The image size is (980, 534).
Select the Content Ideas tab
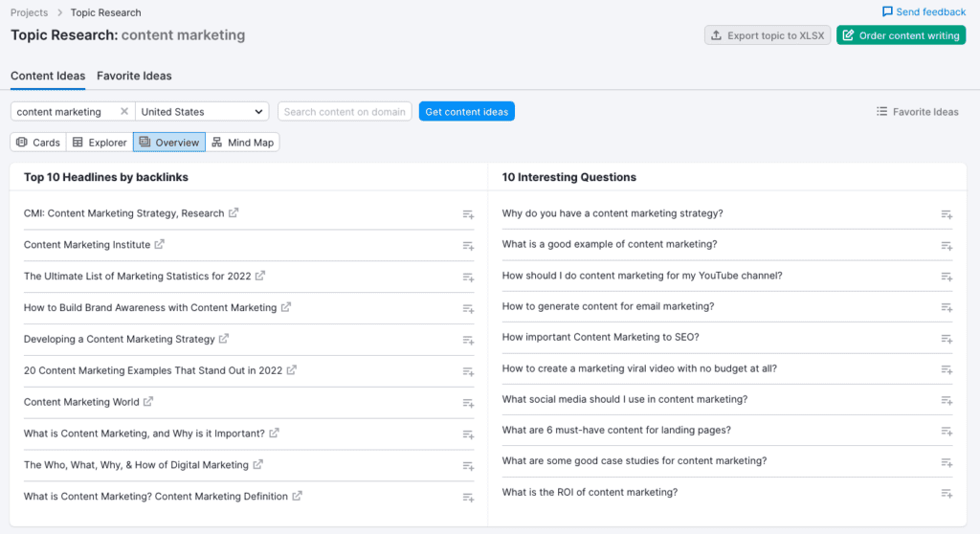48,76
